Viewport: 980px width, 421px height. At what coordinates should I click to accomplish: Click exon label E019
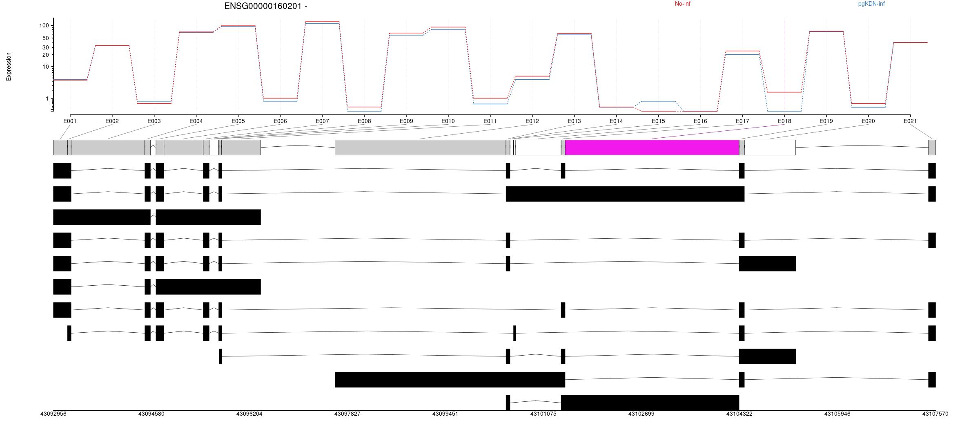tap(826, 121)
